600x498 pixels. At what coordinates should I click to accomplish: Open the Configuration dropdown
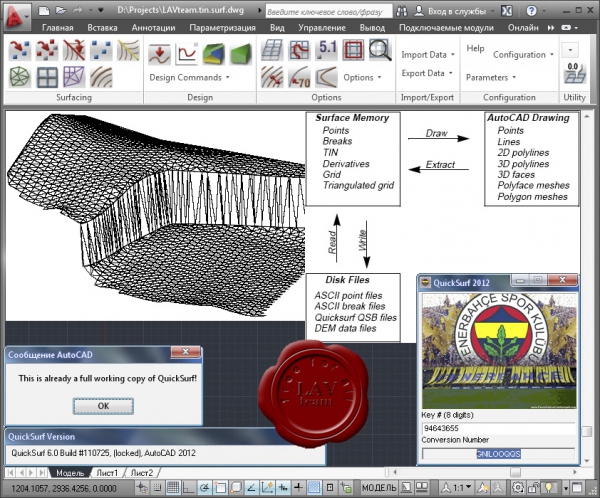tap(523, 55)
